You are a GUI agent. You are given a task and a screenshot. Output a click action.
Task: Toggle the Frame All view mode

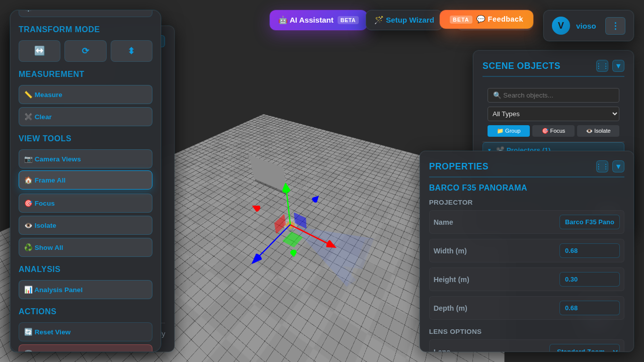[x=85, y=180]
